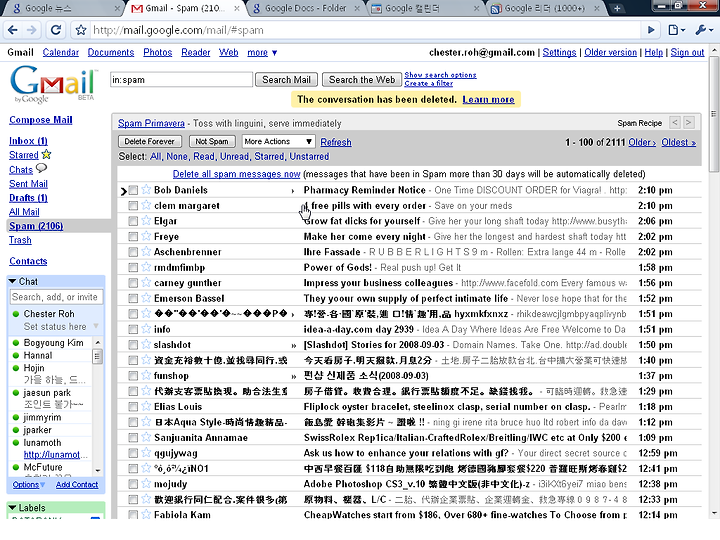The image size is (720, 540).
Task: Click the Not Spam button
Action: (212, 141)
